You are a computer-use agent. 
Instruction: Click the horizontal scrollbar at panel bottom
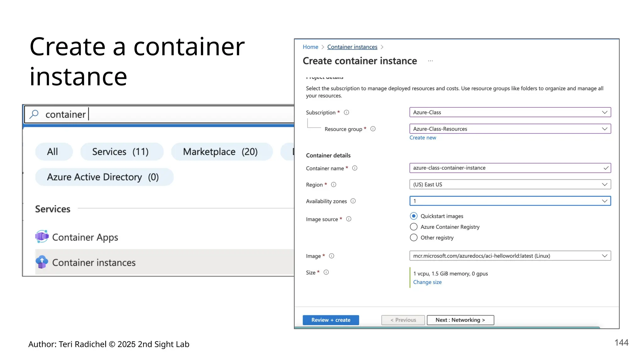pyautogui.click(x=447, y=327)
